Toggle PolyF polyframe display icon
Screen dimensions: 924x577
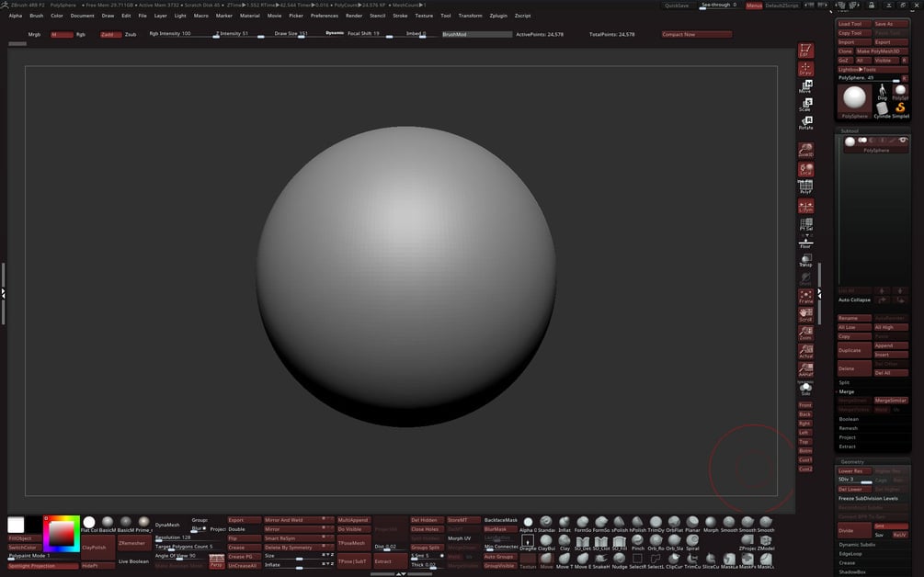[805, 187]
